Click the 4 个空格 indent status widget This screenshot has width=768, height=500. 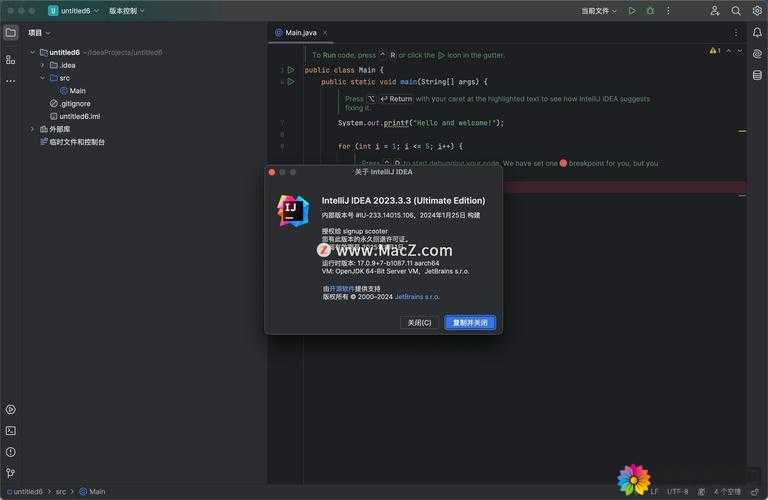point(727,492)
